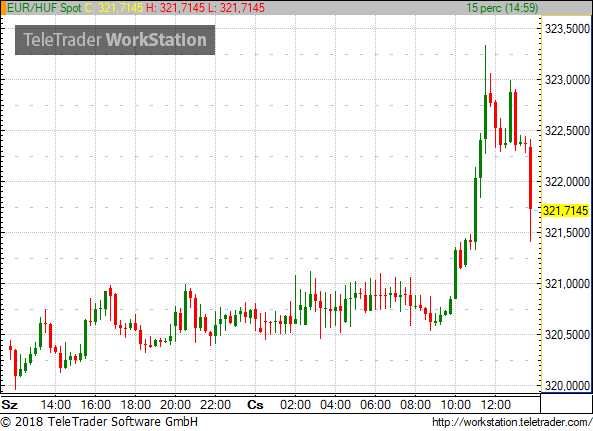Click the 320,0000 price axis label
Screen dimensions: 593x431
(567, 386)
